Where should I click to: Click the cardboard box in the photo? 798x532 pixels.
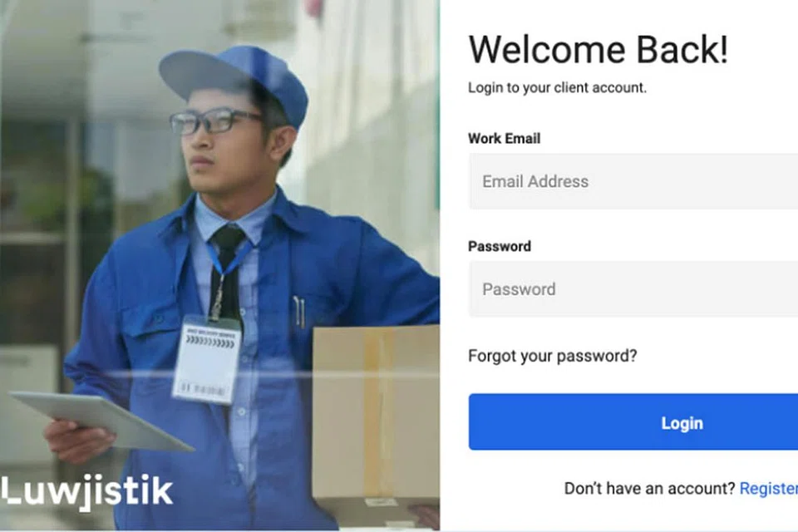tap(376, 416)
